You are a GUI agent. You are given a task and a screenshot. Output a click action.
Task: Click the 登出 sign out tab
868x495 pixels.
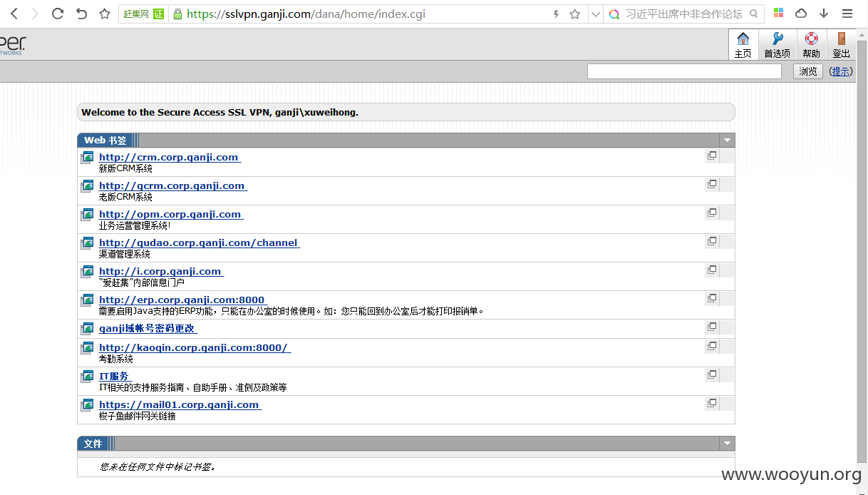[842, 44]
